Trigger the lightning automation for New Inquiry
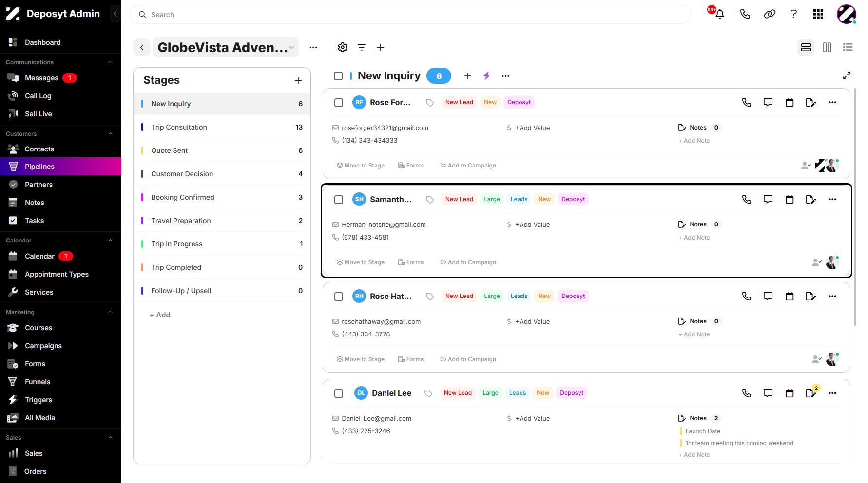Screen dimensions: 868x483 pyautogui.click(x=486, y=76)
